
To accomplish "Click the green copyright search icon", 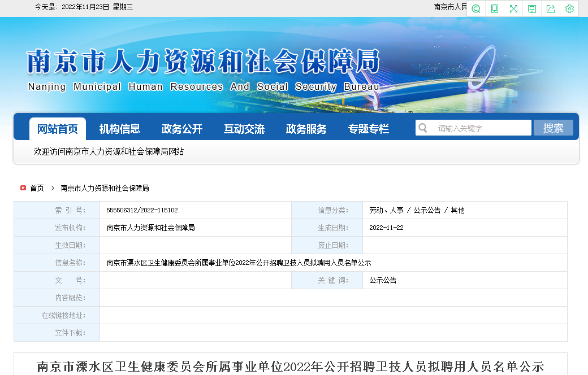I will pyautogui.click(x=476, y=9).
